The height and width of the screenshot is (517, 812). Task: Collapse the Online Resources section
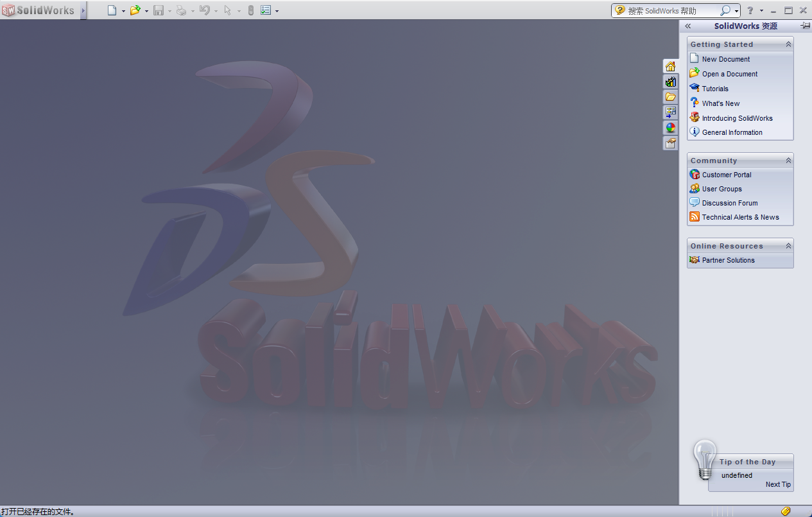(788, 245)
